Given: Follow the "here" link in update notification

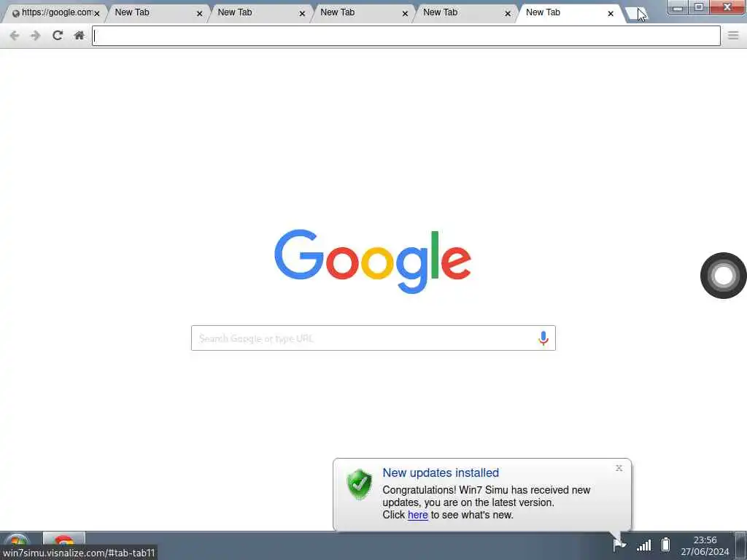Looking at the screenshot, I should point(418,515).
